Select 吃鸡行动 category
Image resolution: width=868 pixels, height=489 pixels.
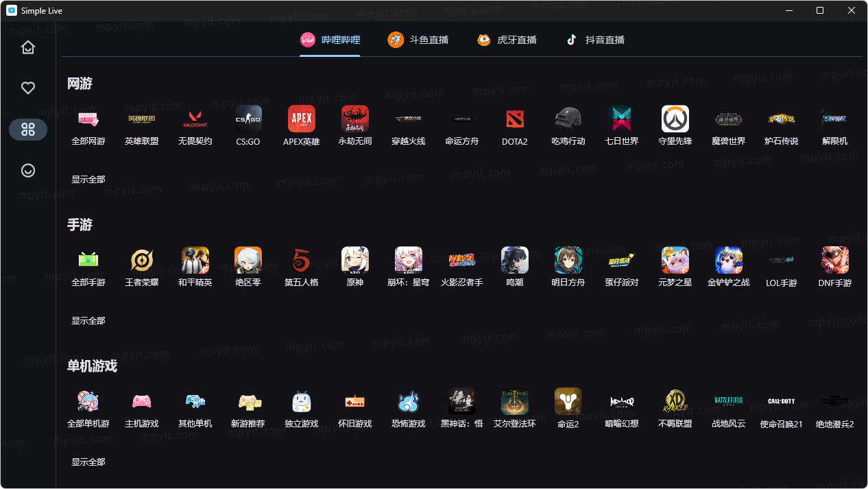(568, 126)
